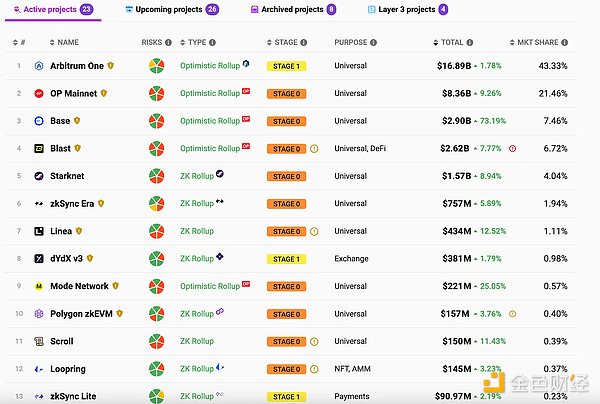Open the Archived projects tab

point(291,9)
